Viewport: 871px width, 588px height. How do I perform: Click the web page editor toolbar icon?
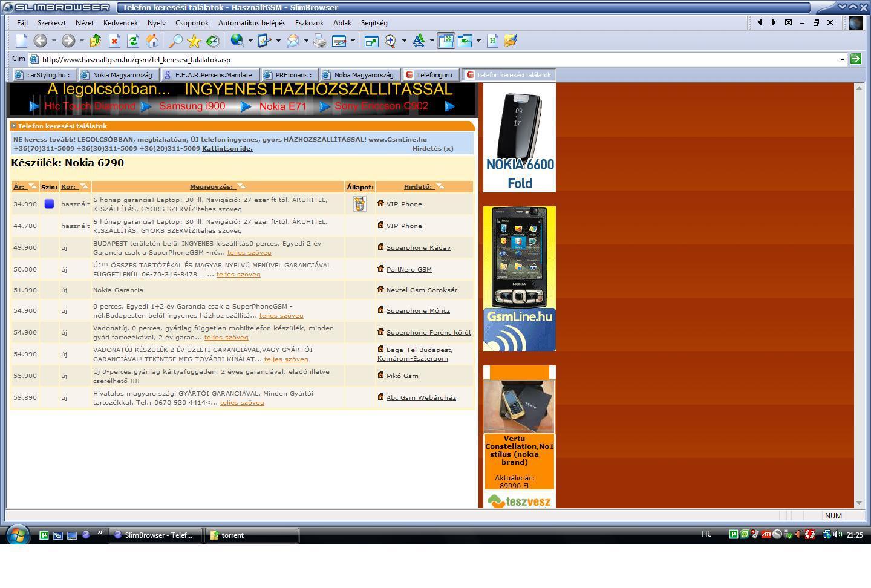click(339, 41)
